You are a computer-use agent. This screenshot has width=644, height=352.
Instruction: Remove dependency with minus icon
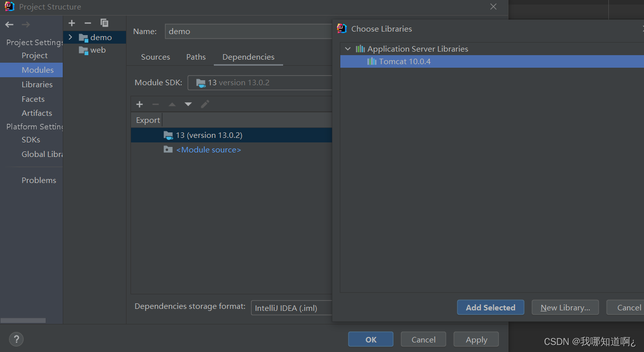(x=156, y=104)
